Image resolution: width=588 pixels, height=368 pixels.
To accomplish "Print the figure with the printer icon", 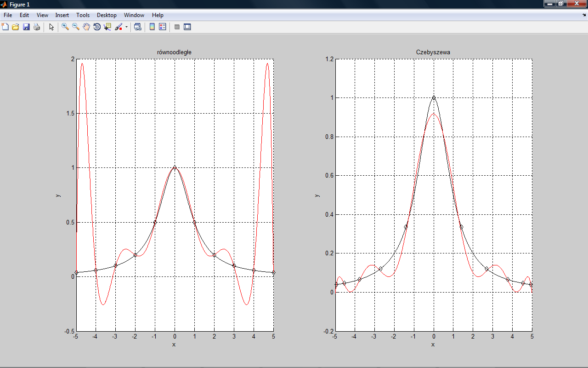I will 37,27.
